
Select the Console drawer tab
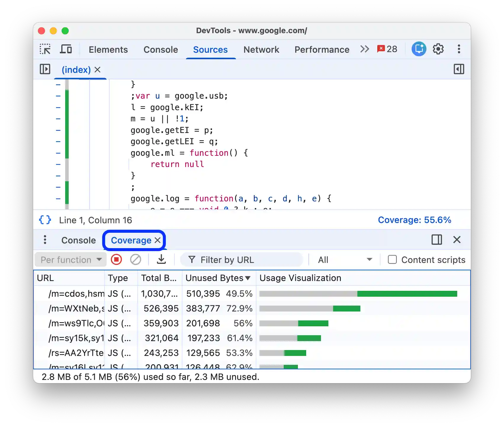[x=78, y=240]
